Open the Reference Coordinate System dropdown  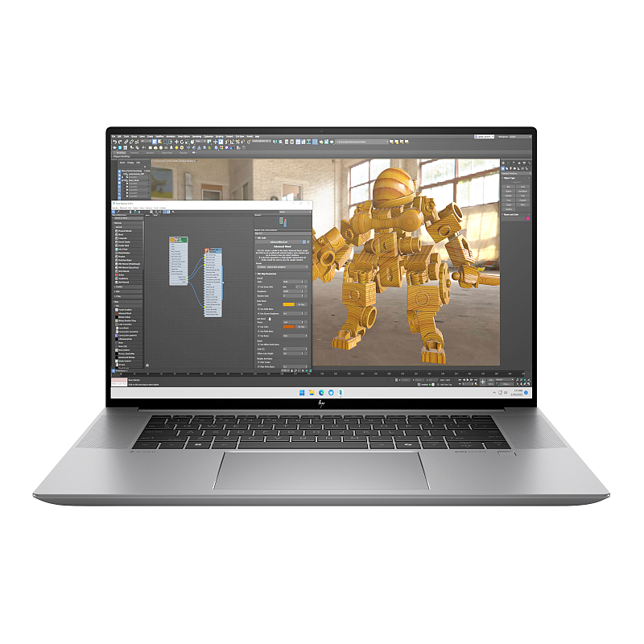tap(200, 141)
